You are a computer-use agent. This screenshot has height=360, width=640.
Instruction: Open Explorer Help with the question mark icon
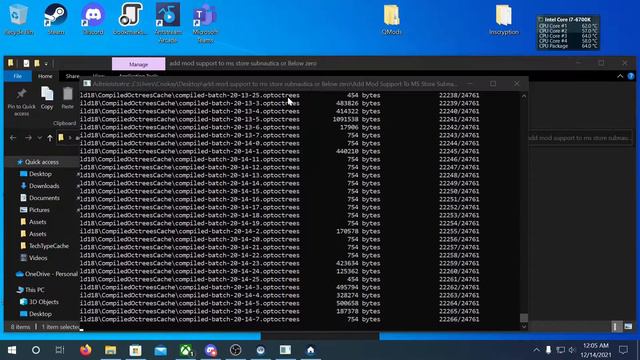tap(631, 76)
